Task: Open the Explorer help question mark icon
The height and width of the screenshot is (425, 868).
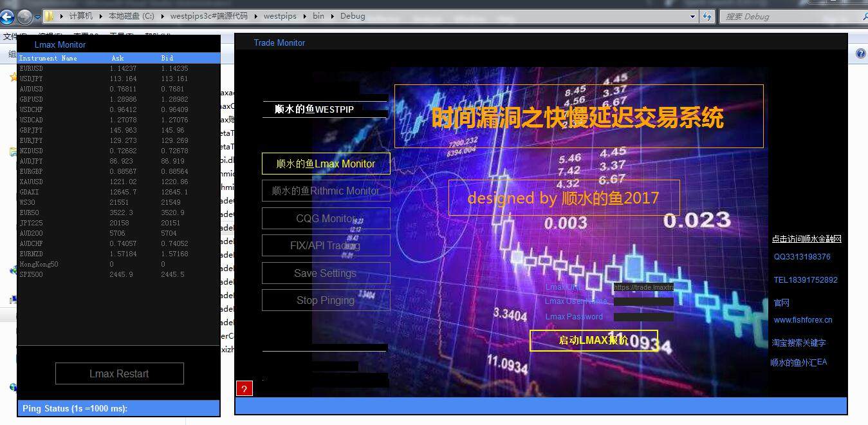Action: pos(861,53)
